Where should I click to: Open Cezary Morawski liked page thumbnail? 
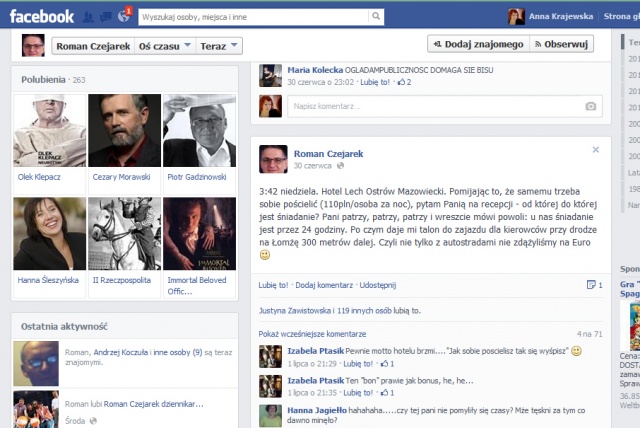click(x=124, y=130)
